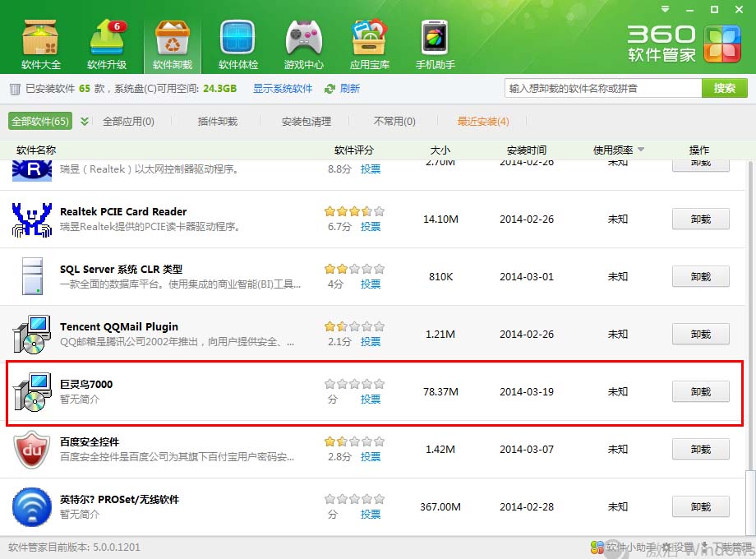Viewport: 756px width, 559px height.
Task: Uninstall 巨灵鸟7000 using its 卸载 button
Action: pos(700,392)
